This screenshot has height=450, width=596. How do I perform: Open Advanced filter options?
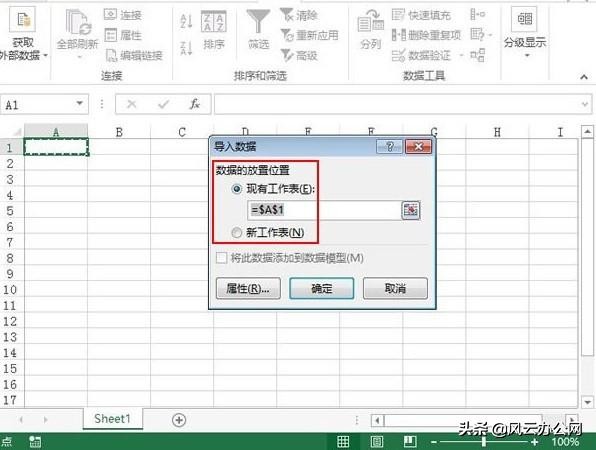coord(299,55)
